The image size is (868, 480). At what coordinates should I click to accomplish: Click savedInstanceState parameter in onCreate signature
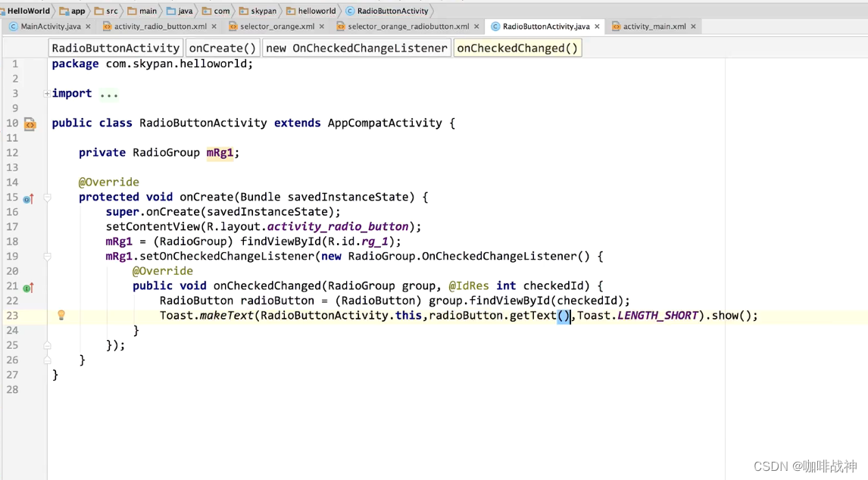coord(348,197)
